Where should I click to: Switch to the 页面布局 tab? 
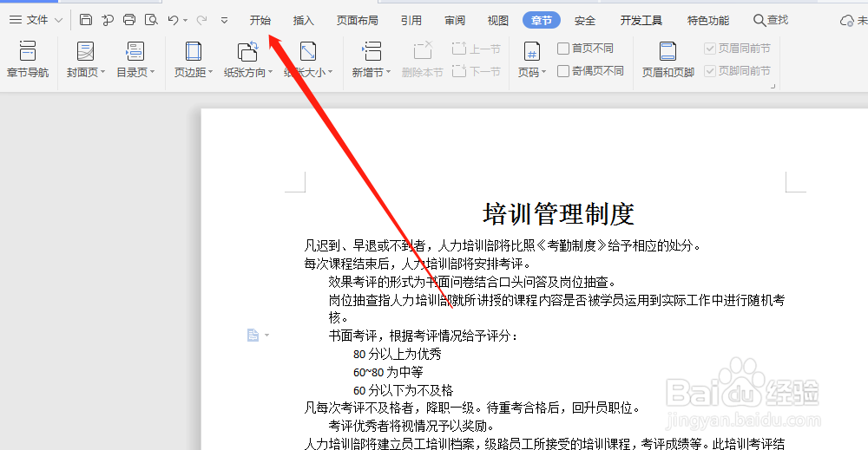pos(357,21)
